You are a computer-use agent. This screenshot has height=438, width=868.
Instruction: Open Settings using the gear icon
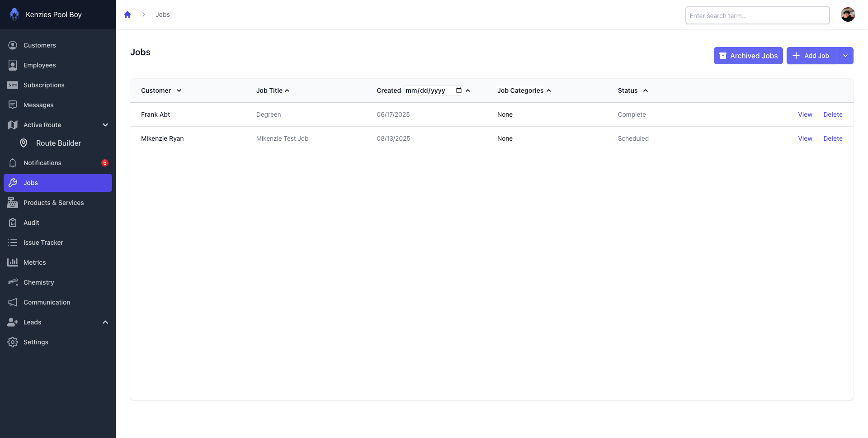[13, 342]
